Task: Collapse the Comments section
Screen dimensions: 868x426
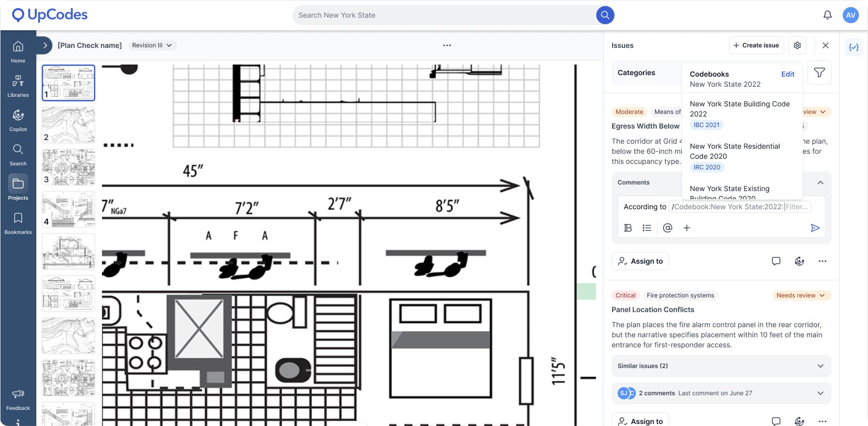Action: click(821, 182)
